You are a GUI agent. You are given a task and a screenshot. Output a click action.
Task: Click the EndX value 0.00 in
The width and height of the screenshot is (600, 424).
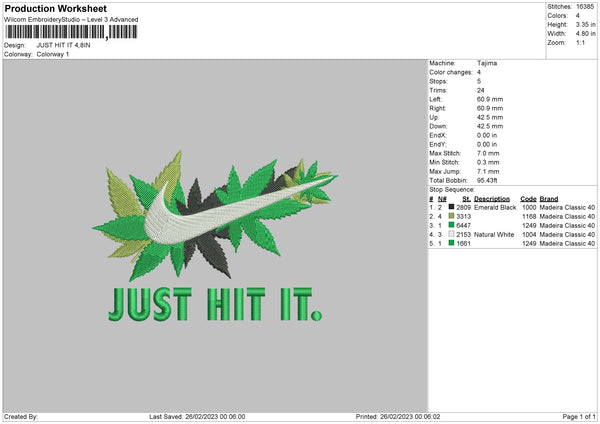[x=487, y=135]
